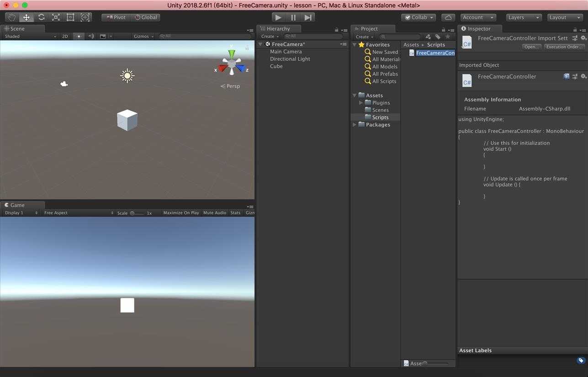Click the red X axis cone on gizmo
Image resolution: width=588 pixels, height=377 pixels.
pyautogui.click(x=222, y=69)
